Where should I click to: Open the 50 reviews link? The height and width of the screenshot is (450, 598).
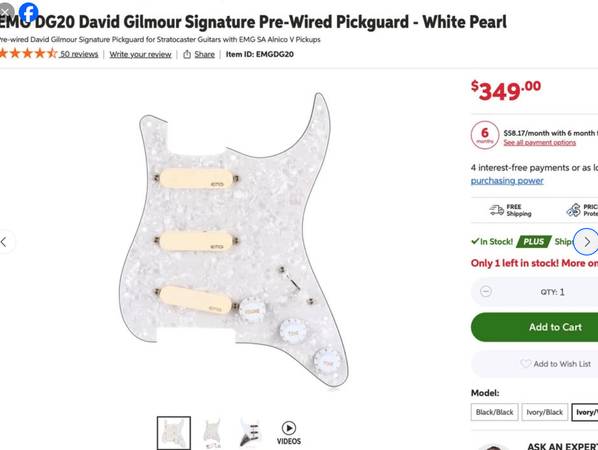click(x=79, y=54)
